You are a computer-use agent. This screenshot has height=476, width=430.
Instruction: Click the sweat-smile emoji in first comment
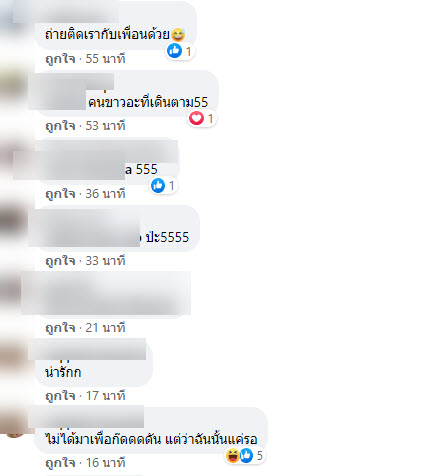[178, 35]
